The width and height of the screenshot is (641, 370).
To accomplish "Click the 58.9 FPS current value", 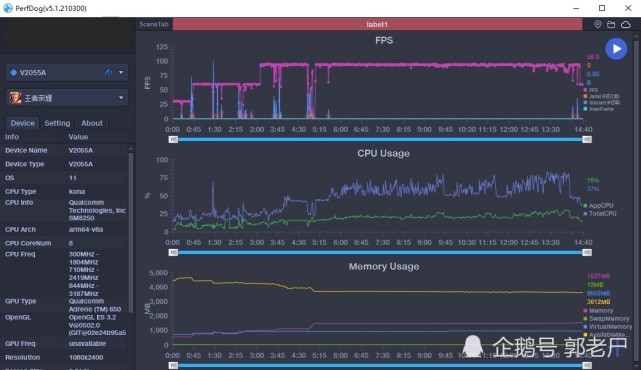I will tap(593, 57).
